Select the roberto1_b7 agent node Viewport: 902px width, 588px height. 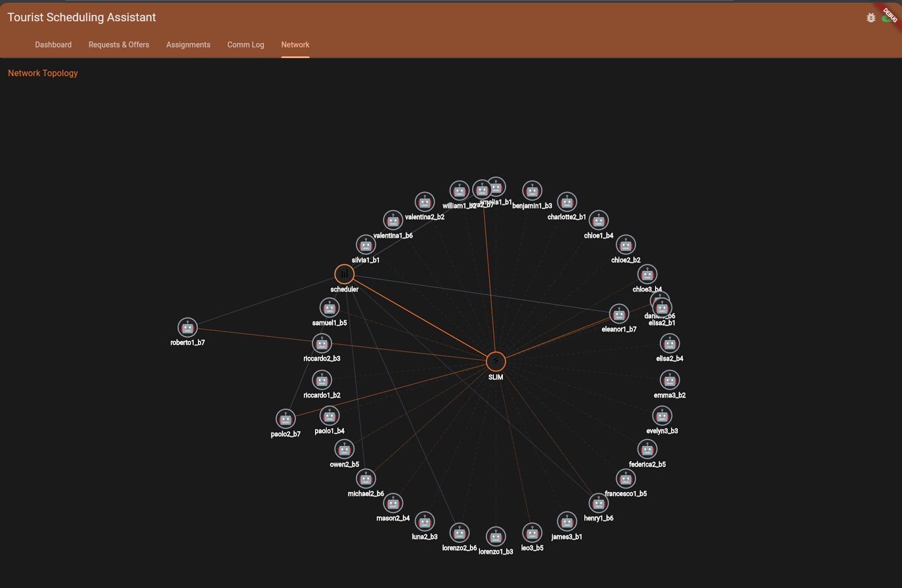click(x=187, y=327)
